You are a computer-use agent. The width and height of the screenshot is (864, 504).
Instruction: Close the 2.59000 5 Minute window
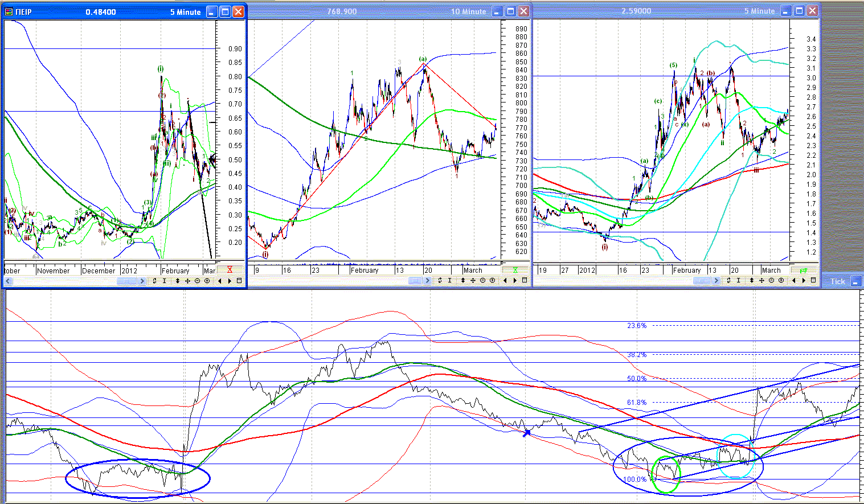pyautogui.click(x=813, y=11)
